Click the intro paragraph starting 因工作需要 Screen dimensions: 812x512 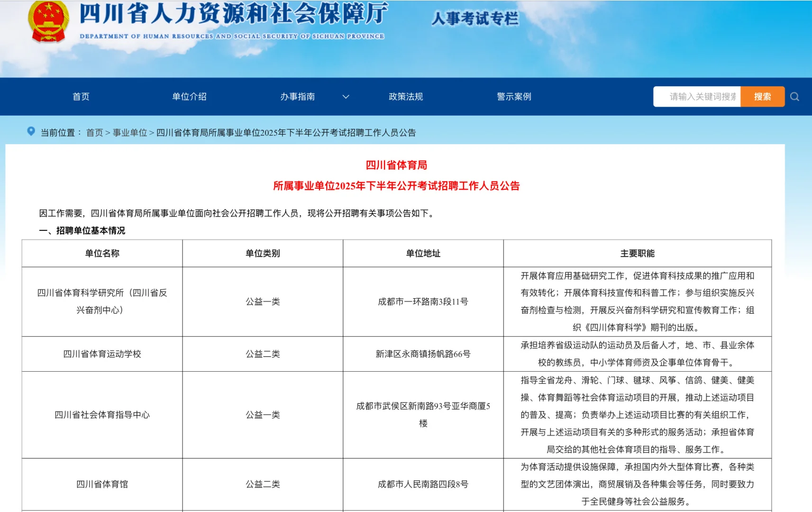click(x=237, y=213)
